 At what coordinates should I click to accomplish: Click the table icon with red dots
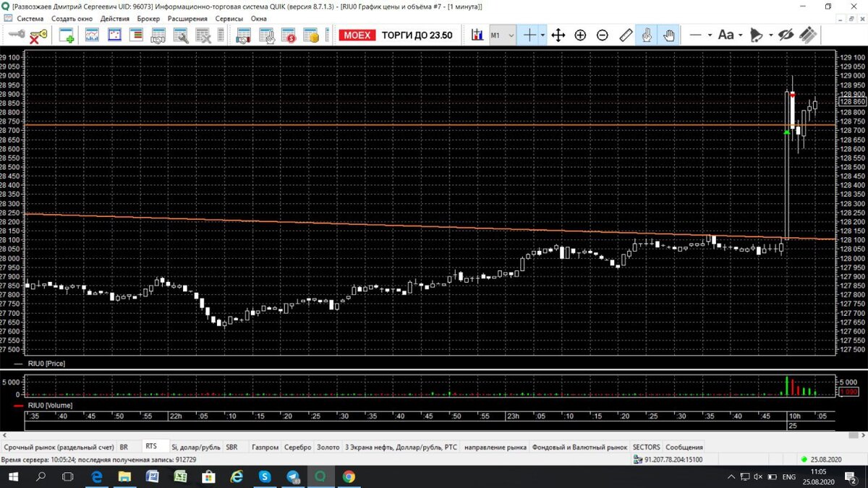[114, 35]
